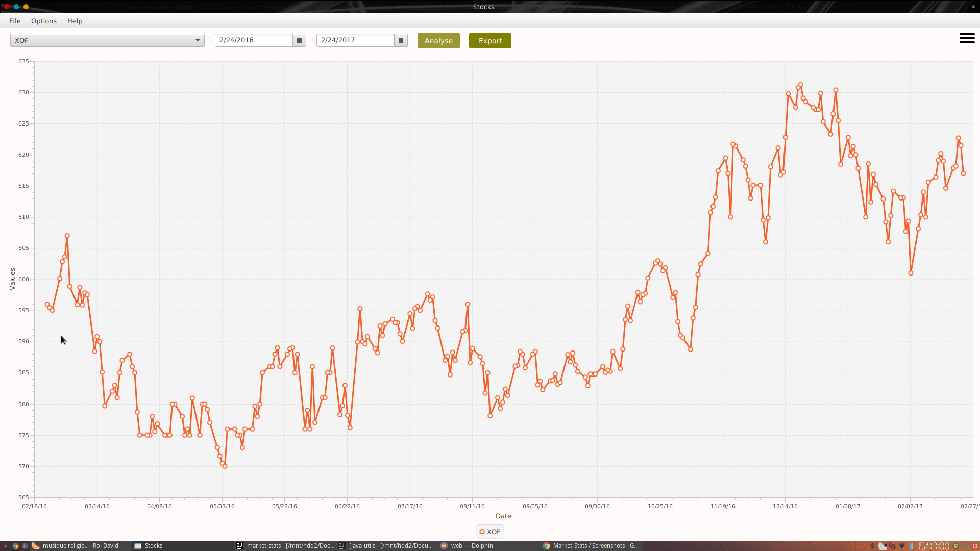Switch to Dolphin web window in taskbar
980x551 pixels.
[467, 546]
